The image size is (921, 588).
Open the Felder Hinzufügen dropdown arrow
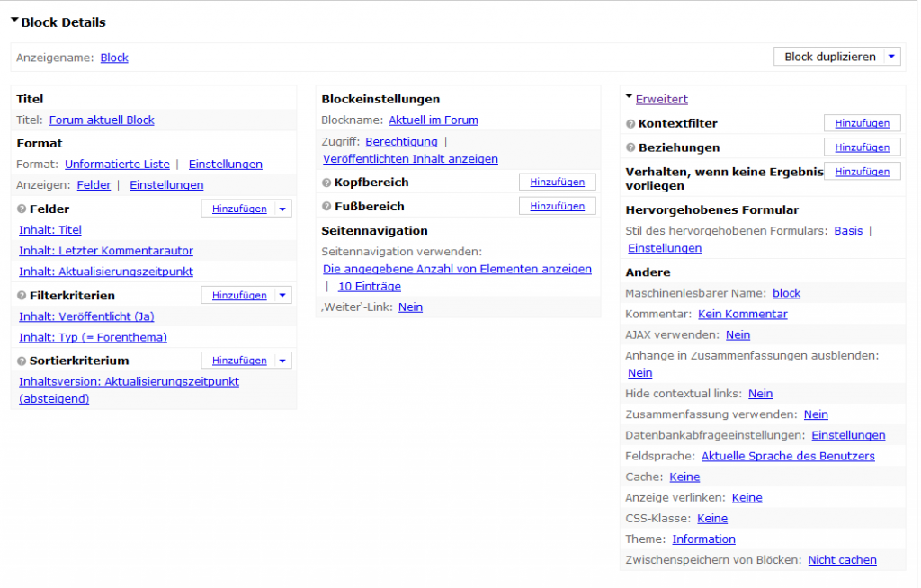point(282,209)
